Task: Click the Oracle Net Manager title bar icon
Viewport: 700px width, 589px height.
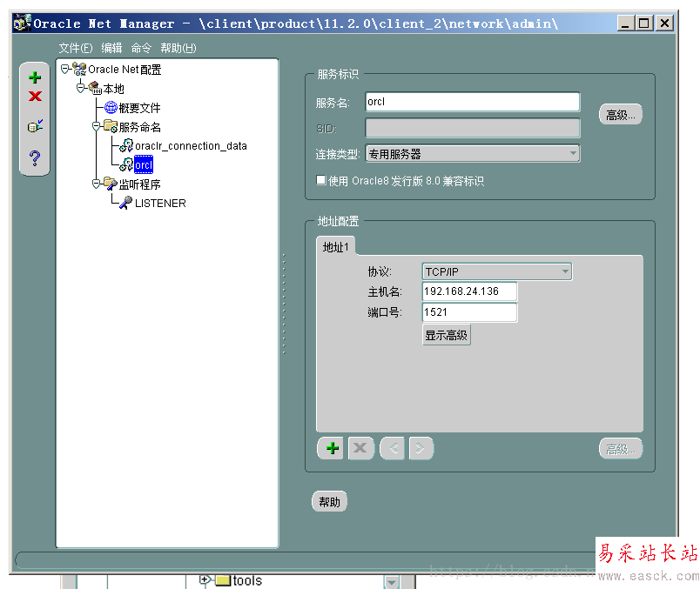Action: tap(23, 23)
